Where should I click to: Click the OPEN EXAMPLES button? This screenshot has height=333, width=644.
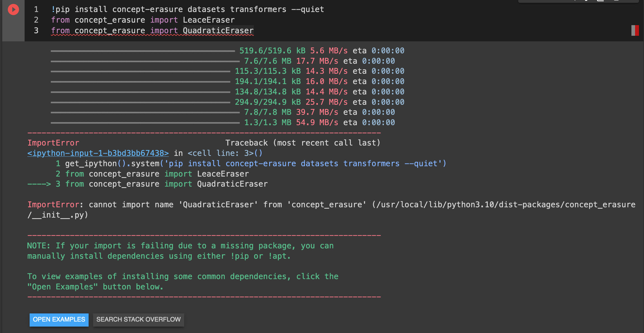click(x=59, y=320)
